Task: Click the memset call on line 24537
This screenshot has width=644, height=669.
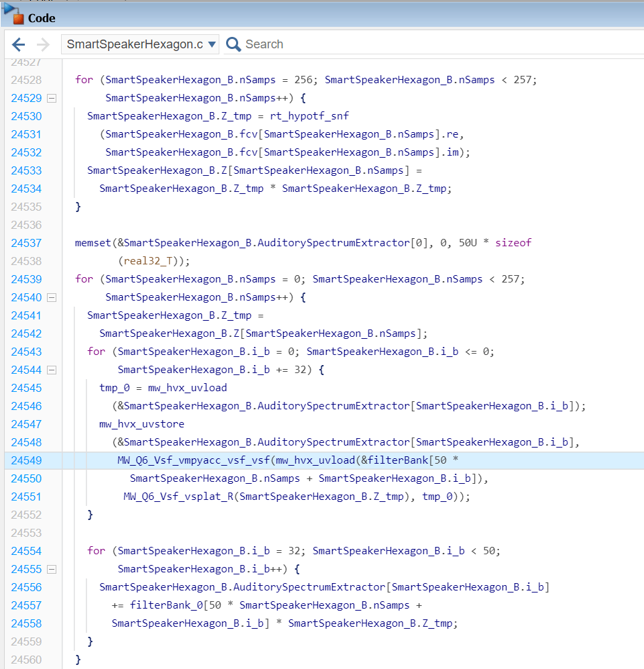Action: (93, 243)
